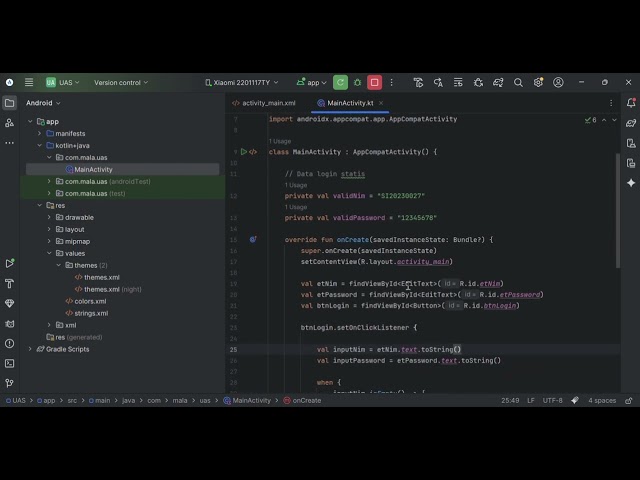The image size is (640, 480).
Task: Open the app run configuration dropdown
Action: [x=312, y=82]
